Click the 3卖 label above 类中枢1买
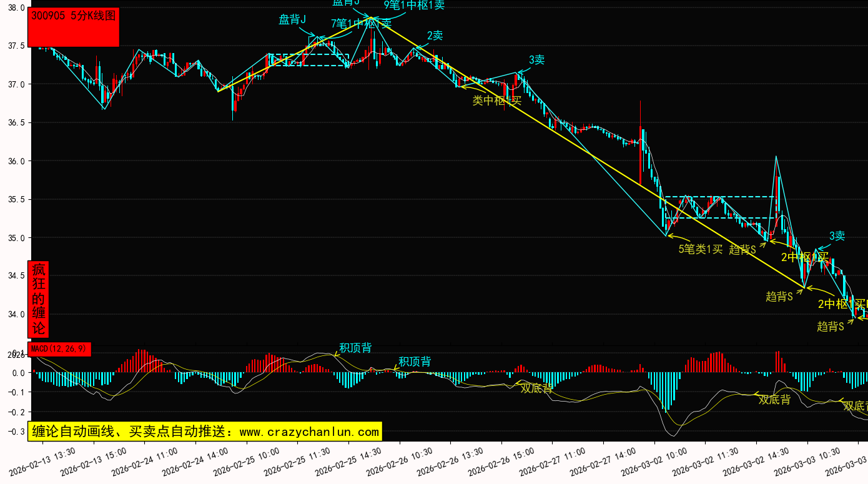Screen dimensions: 868x484 [536, 60]
